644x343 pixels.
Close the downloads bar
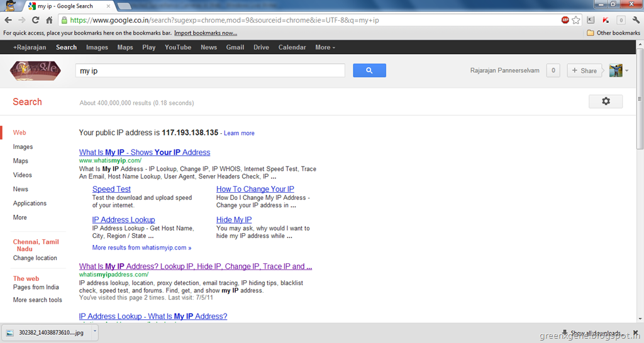point(636,333)
